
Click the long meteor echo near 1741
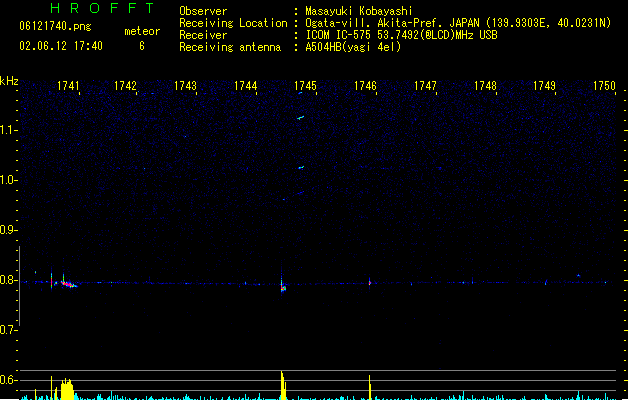pyautogui.click(x=69, y=284)
